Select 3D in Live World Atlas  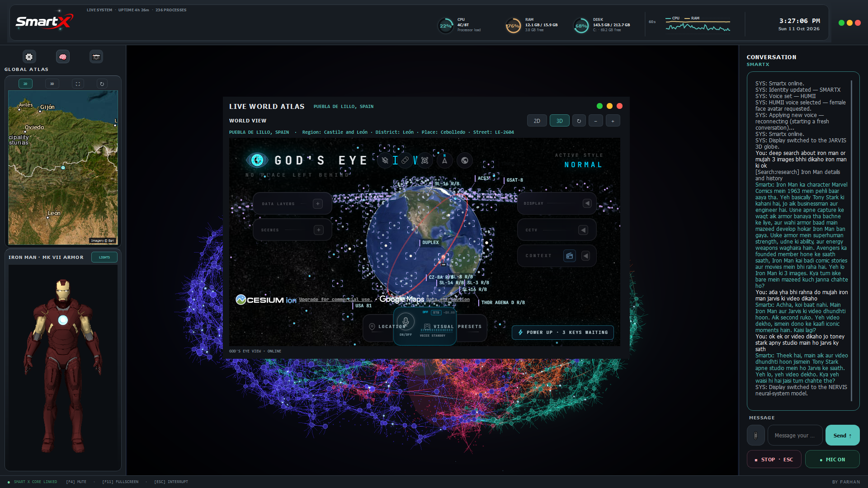(x=560, y=121)
